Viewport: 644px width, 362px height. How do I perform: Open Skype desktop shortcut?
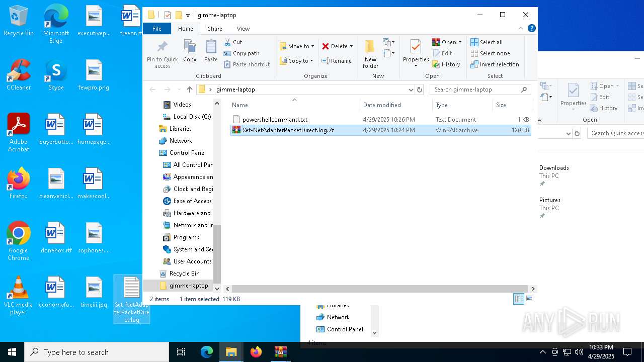pyautogui.click(x=56, y=75)
